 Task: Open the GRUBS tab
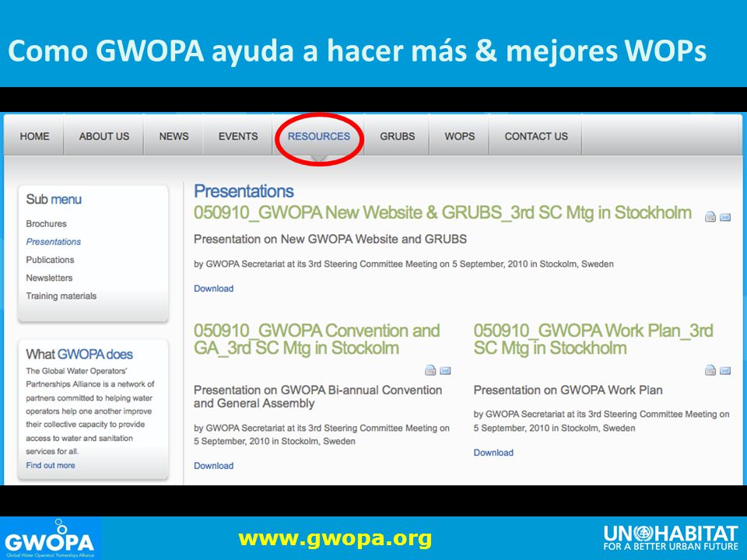click(x=397, y=136)
